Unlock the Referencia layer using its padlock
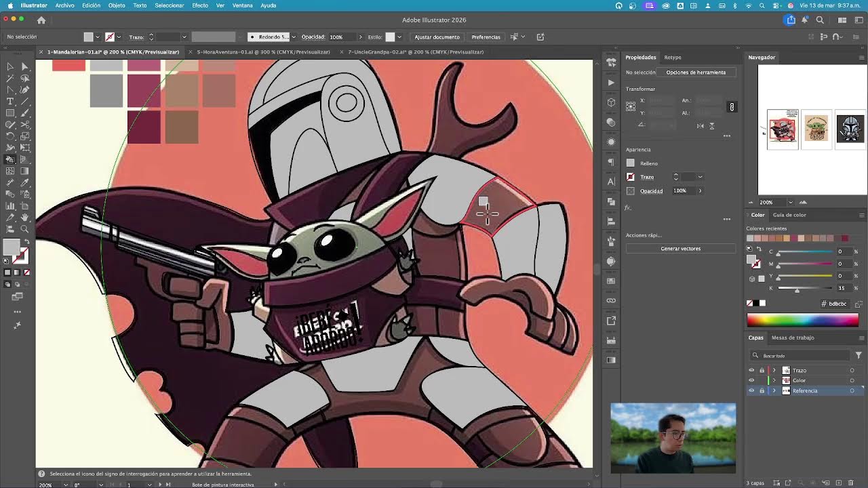The width and height of the screenshot is (868, 488). (762, 390)
